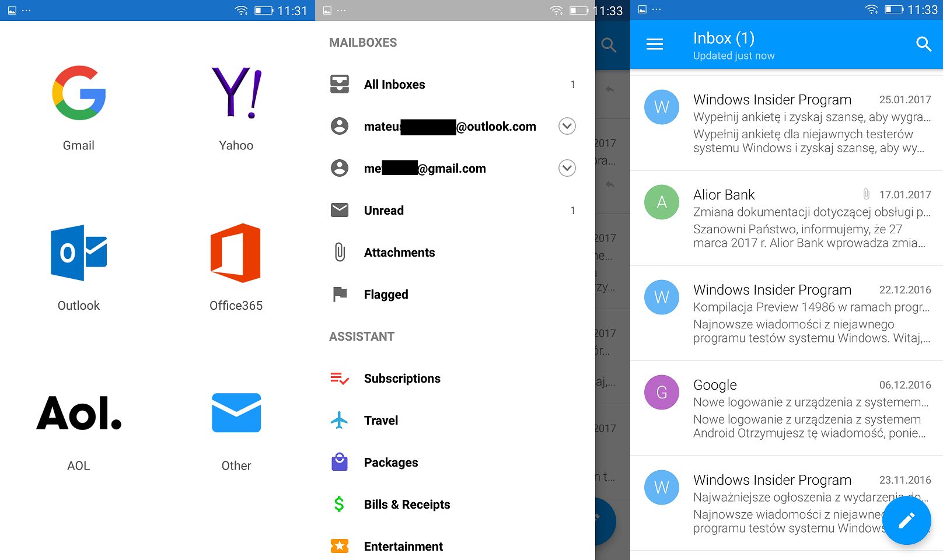Select the Other mail envelope icon

[x=236, y=412]
